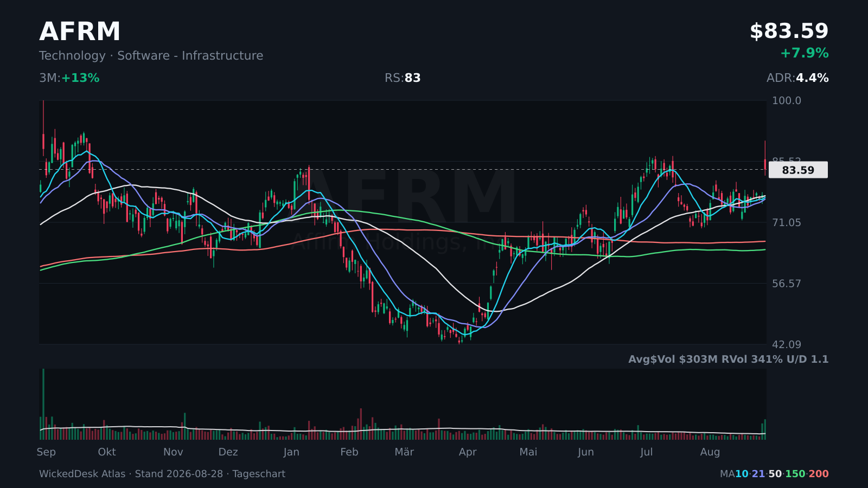868x488 pixels.
Task: Click the Aug month label
Action: 710,452
